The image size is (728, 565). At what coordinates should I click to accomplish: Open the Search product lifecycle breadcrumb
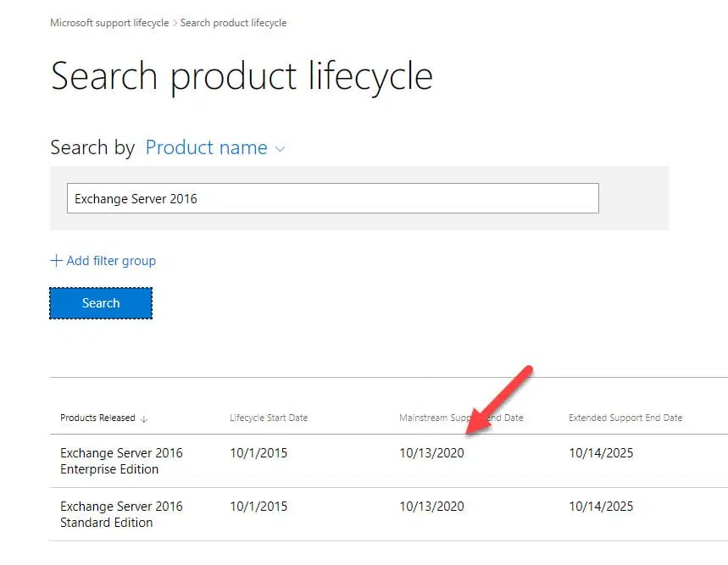point(233,23)
